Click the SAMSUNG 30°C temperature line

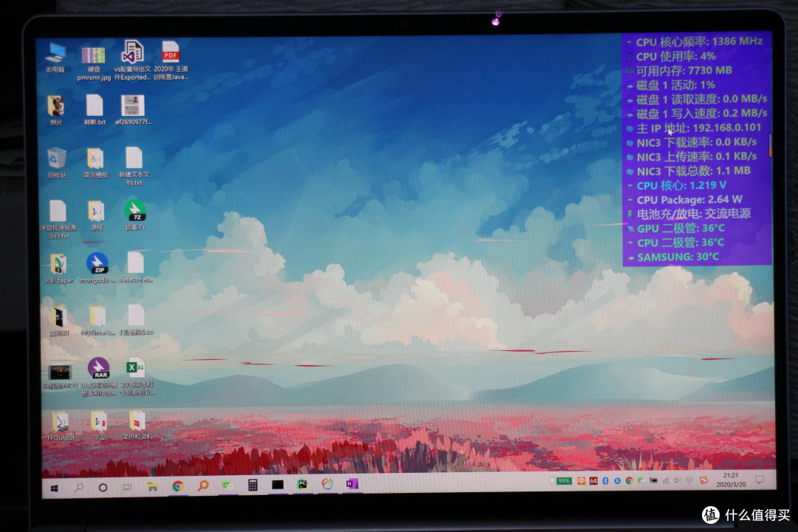coord(678,257)
